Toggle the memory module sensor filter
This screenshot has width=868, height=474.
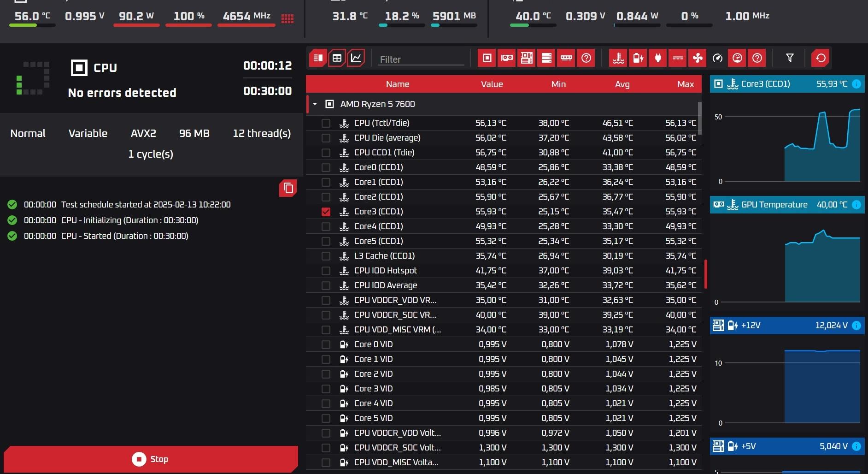click(566, 58)
